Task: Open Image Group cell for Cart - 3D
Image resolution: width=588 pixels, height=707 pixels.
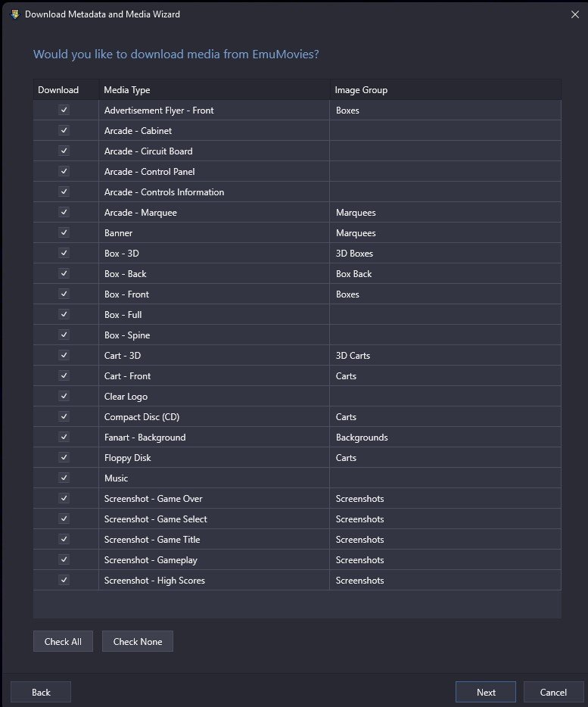Action: (445, 355)
